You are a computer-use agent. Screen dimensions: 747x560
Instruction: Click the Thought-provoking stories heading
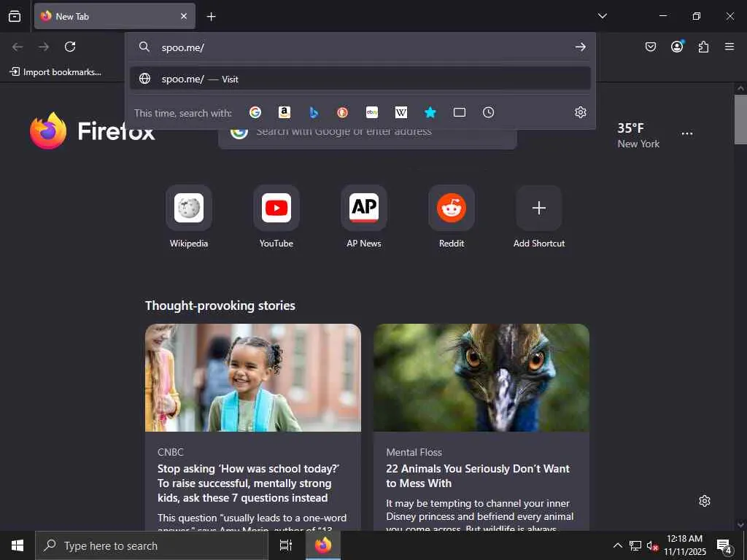point(220,306)
